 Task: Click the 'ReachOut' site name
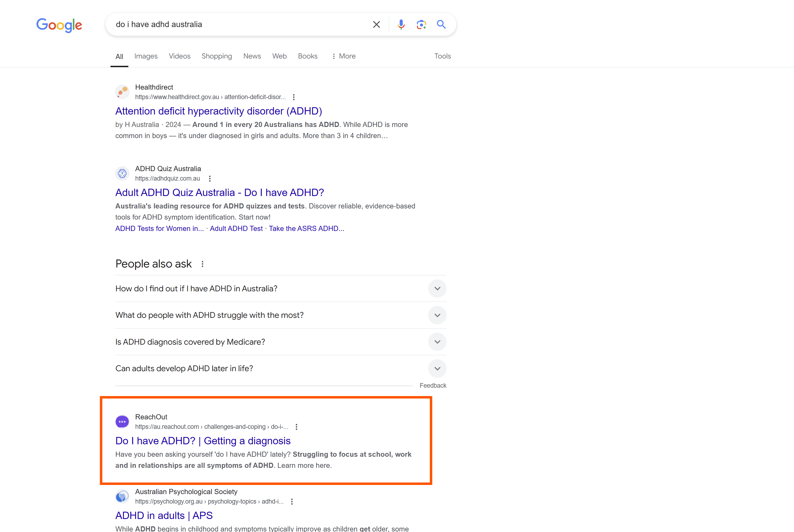pos(151,417)
